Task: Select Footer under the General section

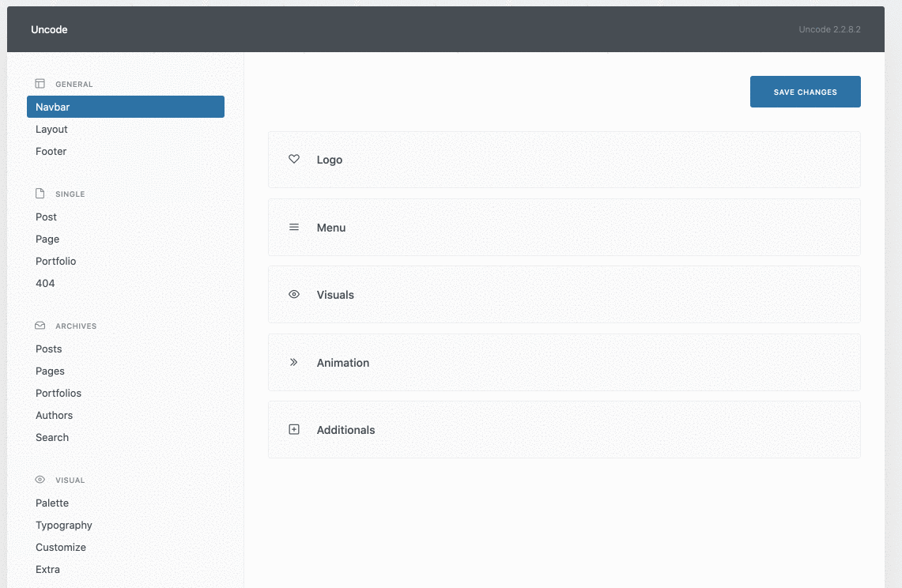Action: (51, 151)
